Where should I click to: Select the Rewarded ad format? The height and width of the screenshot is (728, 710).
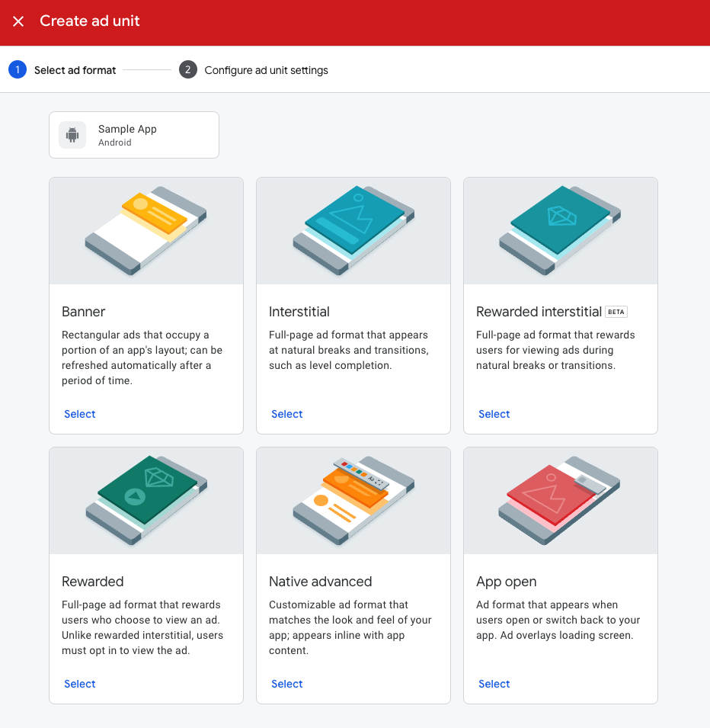coord(79,683)
